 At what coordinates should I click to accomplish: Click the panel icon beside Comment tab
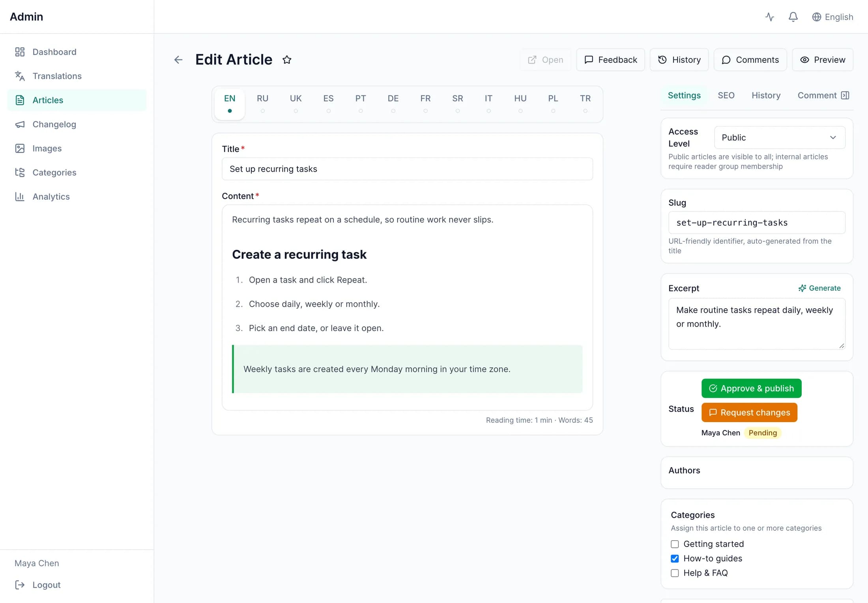point(845,96)
